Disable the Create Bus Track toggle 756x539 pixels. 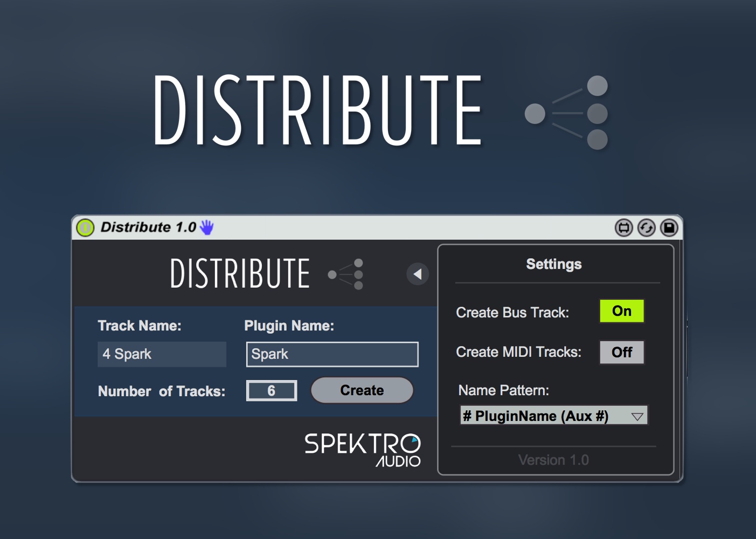[621, 311]
